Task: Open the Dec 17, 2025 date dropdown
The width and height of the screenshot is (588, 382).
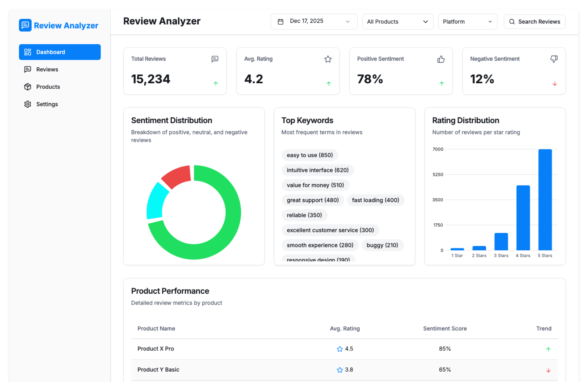Action: [x=314, y=21]
